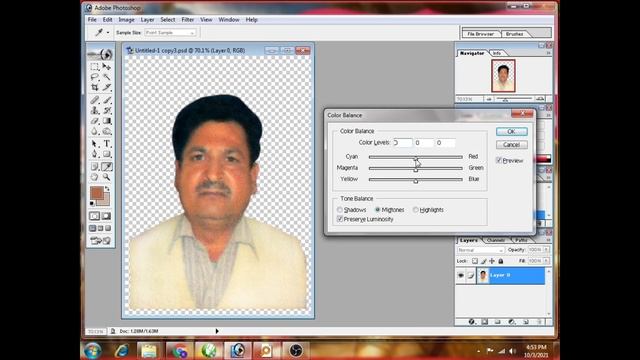Select the Highlights radio button
This screenshot has width=640, height=360.
pos(416,210)
